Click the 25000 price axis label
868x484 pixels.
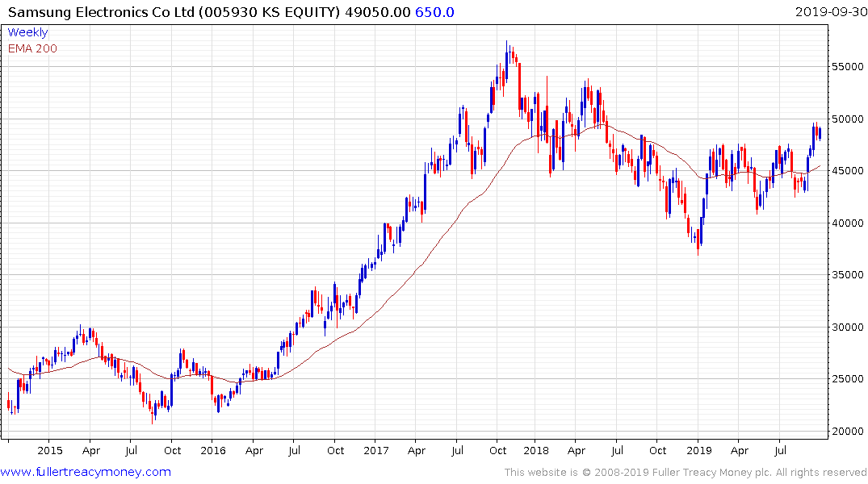(x=847, y=379)
